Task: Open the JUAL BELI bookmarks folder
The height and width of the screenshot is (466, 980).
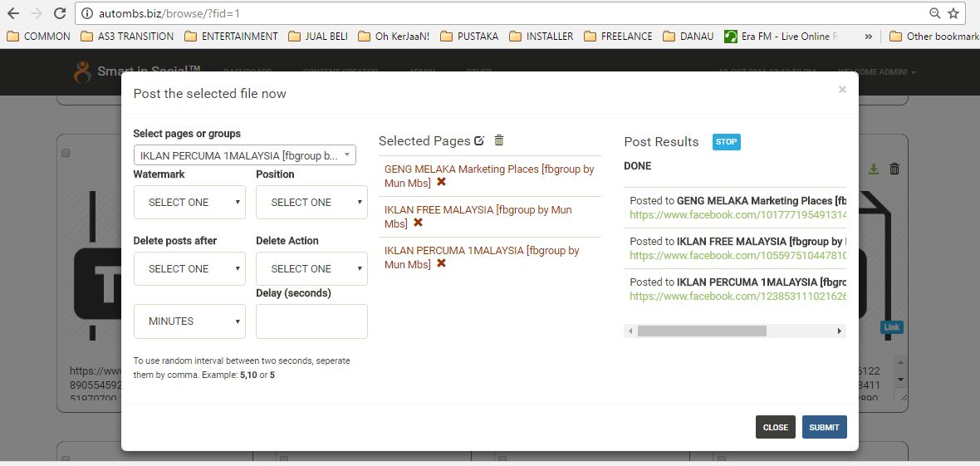Action: (318, 37)
